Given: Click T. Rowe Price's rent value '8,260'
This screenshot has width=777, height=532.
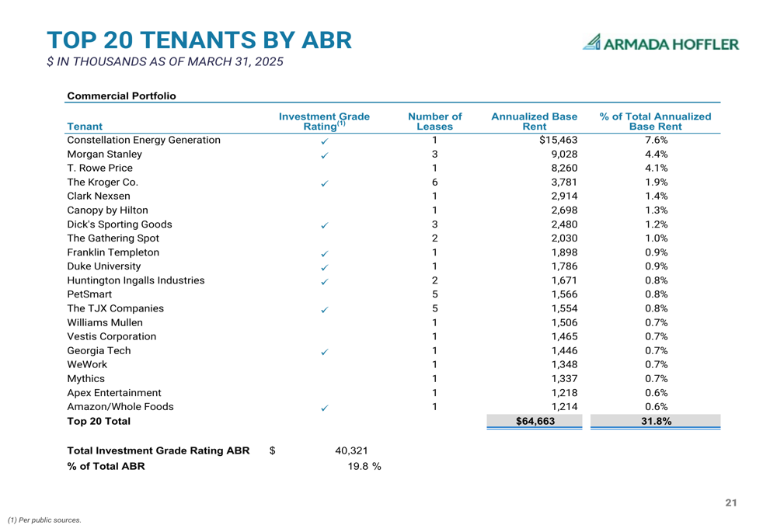Looking at the screenshot, I should pos(564,168).
